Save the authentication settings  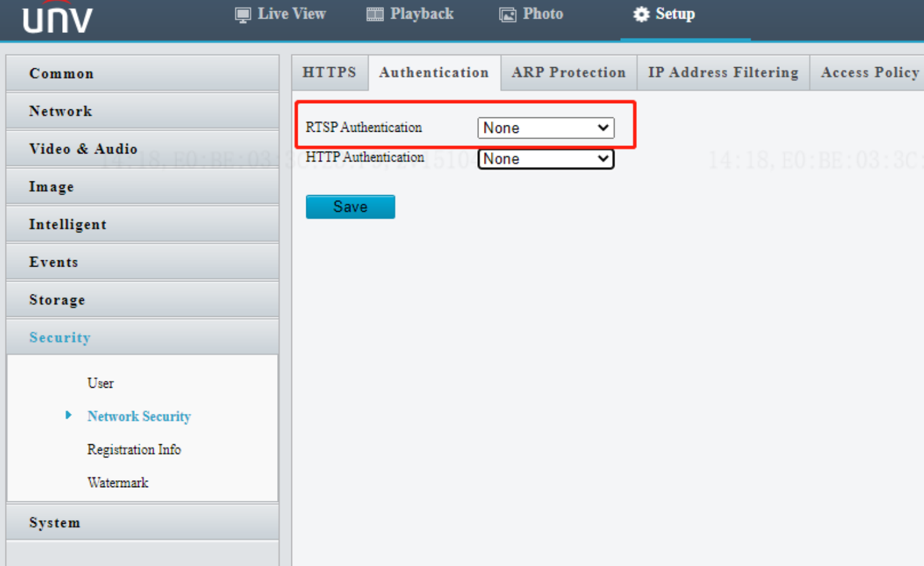click(350, 206)
